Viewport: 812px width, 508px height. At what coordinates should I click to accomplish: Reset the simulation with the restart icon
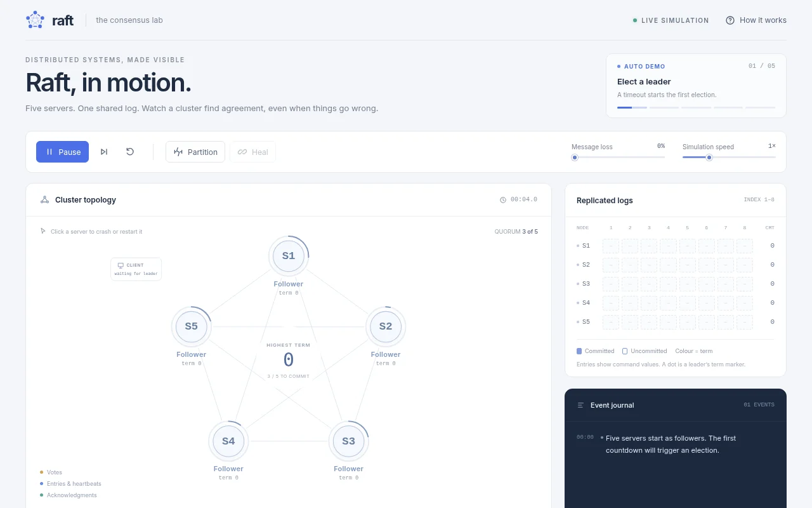[130, 152]
